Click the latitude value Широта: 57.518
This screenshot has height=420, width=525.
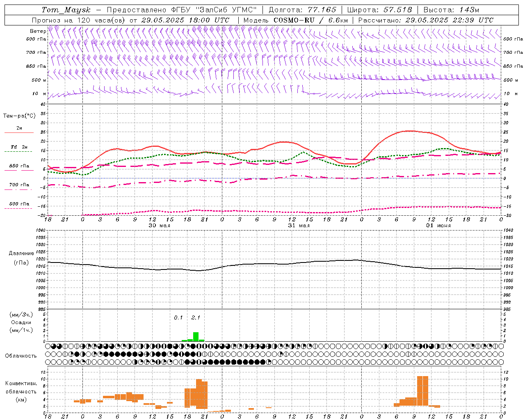pyautogui.click(x=379, y=10)
